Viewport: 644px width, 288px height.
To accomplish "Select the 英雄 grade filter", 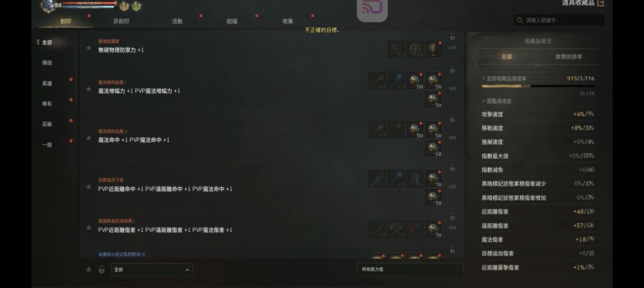I will pyautogui.click(x=47, y=83).
